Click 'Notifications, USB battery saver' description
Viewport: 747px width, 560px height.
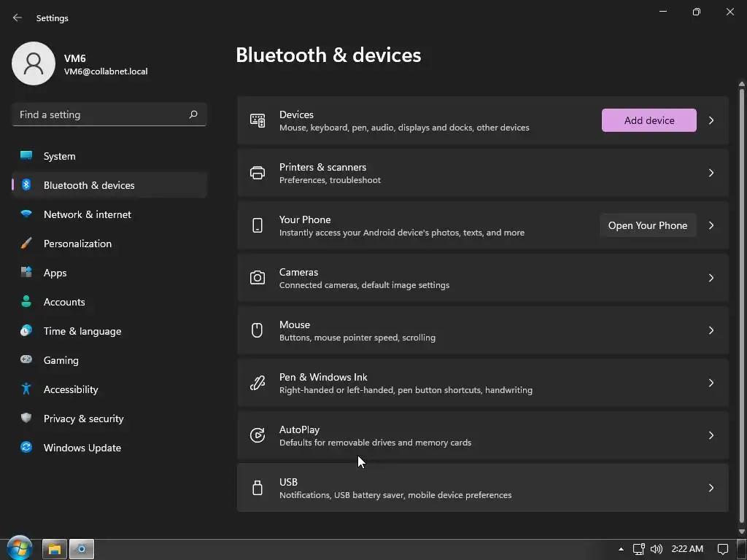tap(395, 495)
